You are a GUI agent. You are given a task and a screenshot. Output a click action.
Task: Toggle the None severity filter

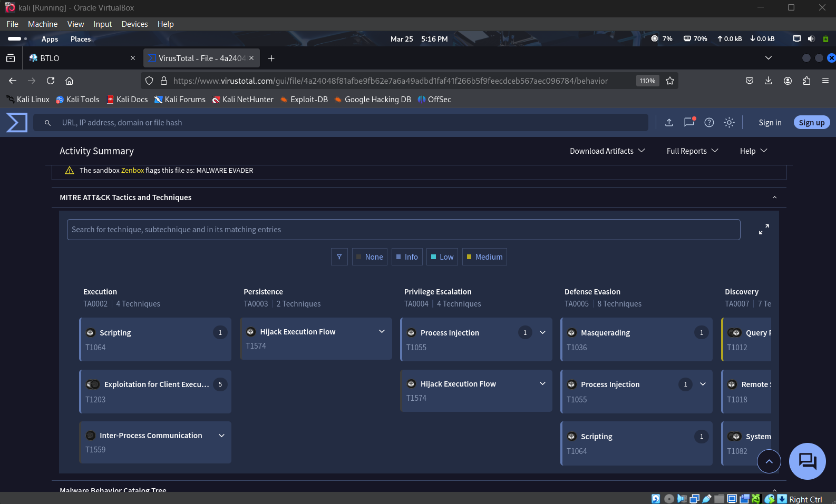tap(370, 257)
